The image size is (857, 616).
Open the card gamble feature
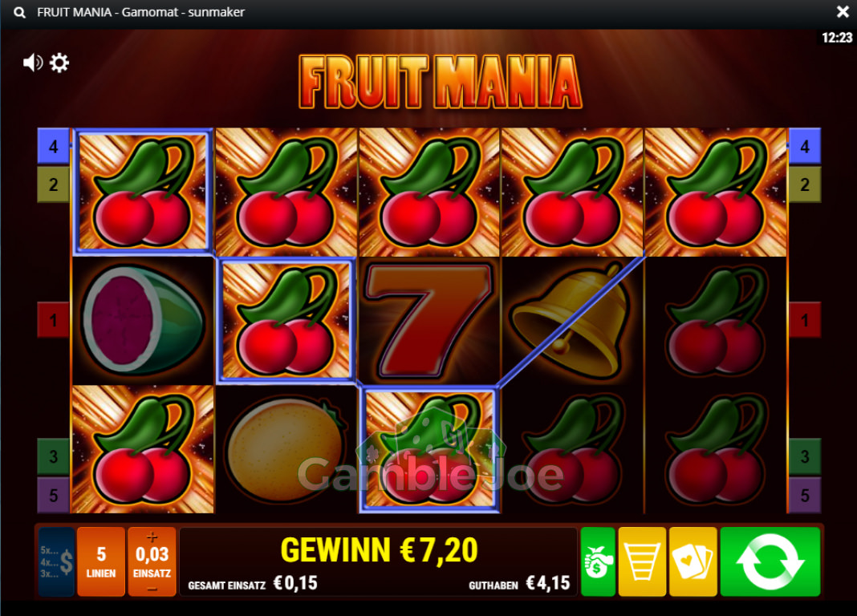tap(693, 561)
